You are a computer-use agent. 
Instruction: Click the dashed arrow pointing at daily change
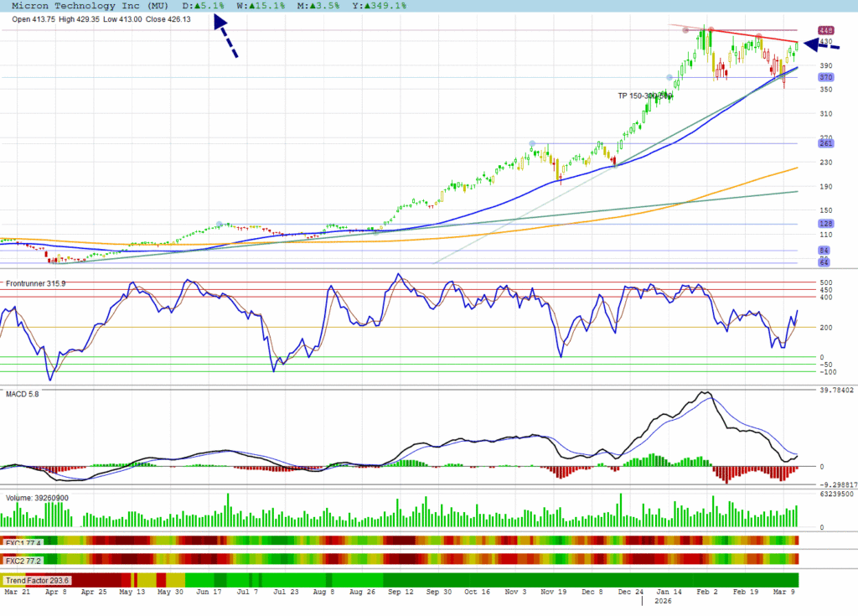point(225,37)
